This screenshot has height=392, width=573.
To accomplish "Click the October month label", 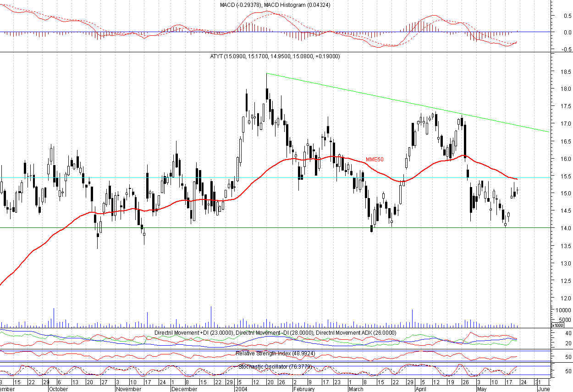I will (x=59, y=389).
